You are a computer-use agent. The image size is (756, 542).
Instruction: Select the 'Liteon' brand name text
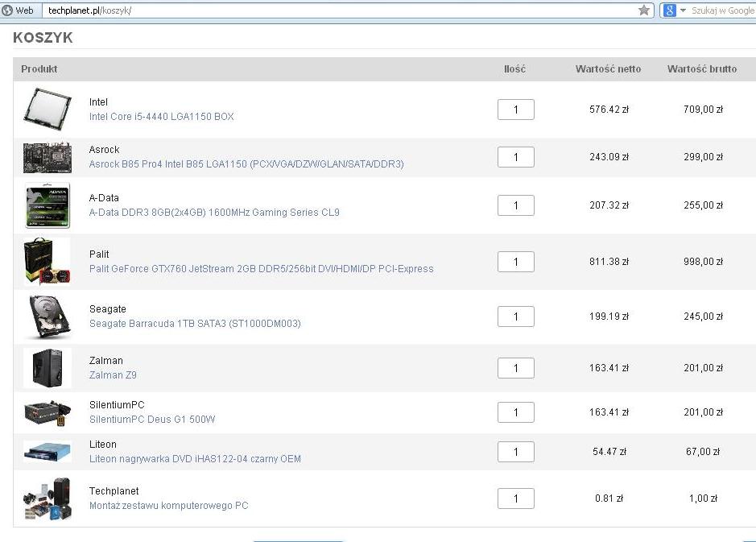click(x=103, y=445)
